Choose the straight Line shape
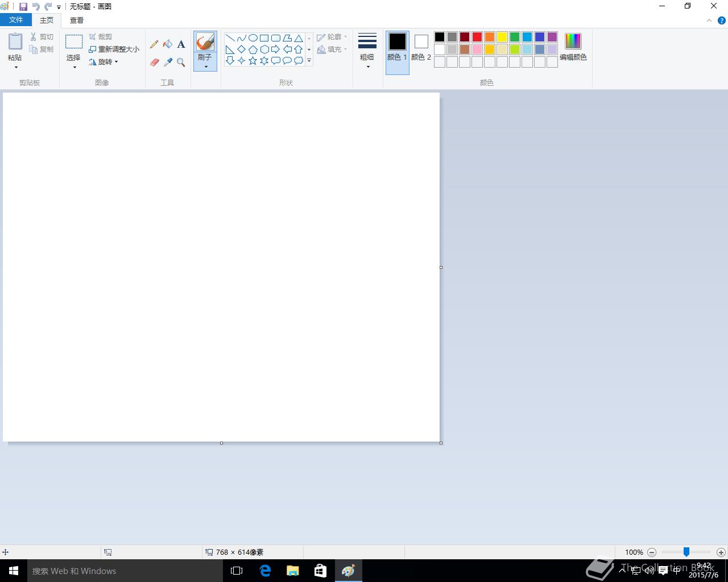The width and height of the screenshot is (728, 582). (x=230, y=38)
